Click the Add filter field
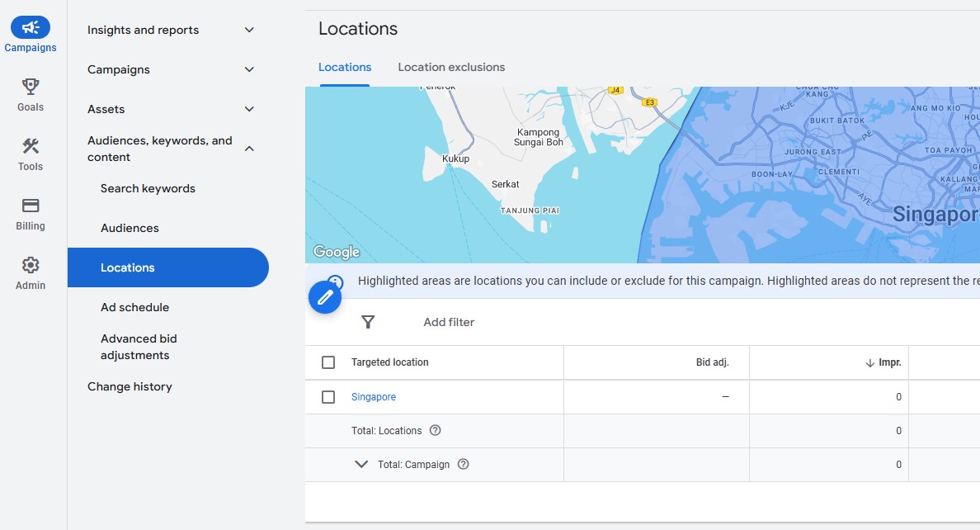 point(449,322)
